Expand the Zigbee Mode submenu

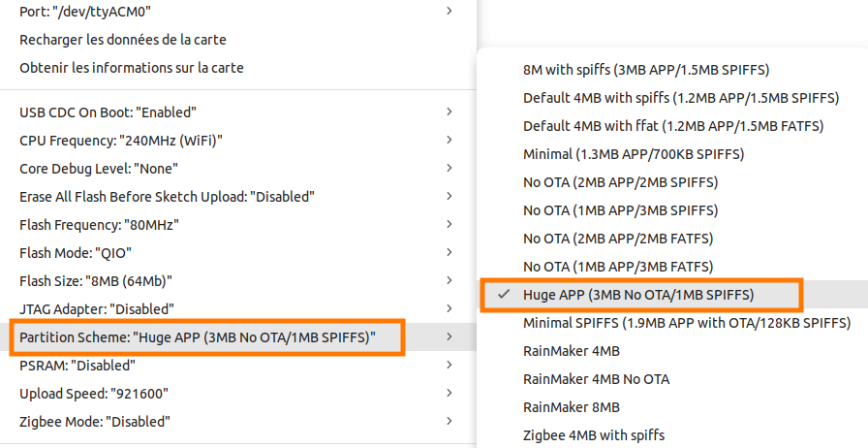pyautogui.click(x=95, y=422)
